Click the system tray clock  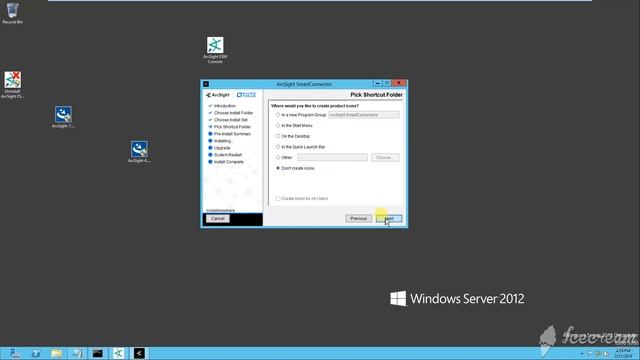(x=623, y=353)
